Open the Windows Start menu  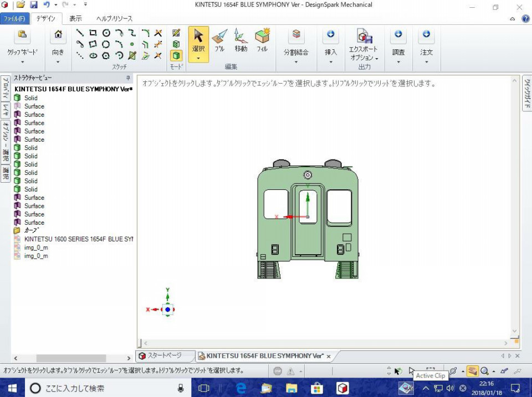(x=12, y=388)
